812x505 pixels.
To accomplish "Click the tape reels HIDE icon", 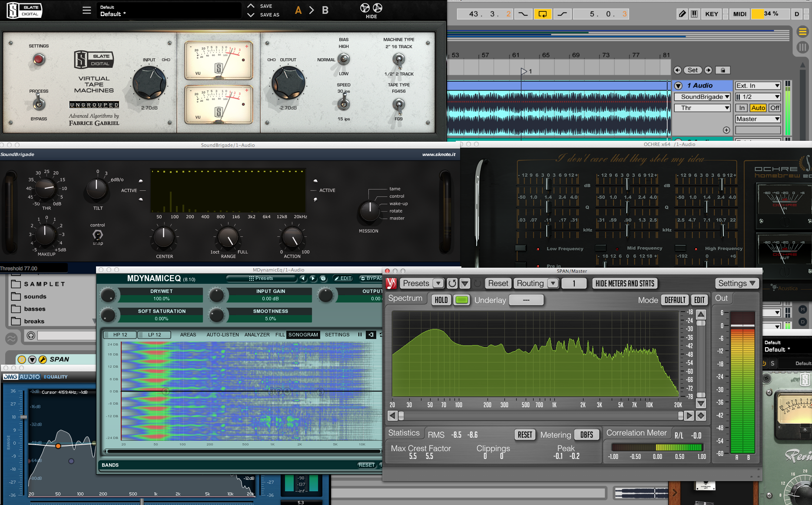I will click(371, 10).
